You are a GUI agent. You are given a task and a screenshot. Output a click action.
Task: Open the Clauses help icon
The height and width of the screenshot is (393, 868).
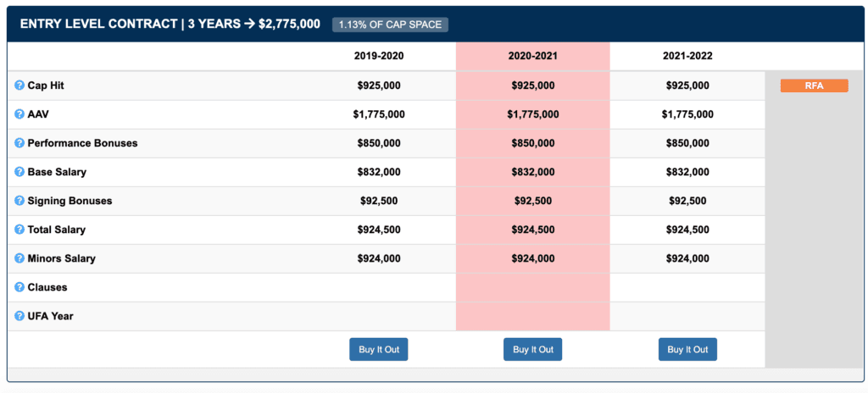click(19, 287)
